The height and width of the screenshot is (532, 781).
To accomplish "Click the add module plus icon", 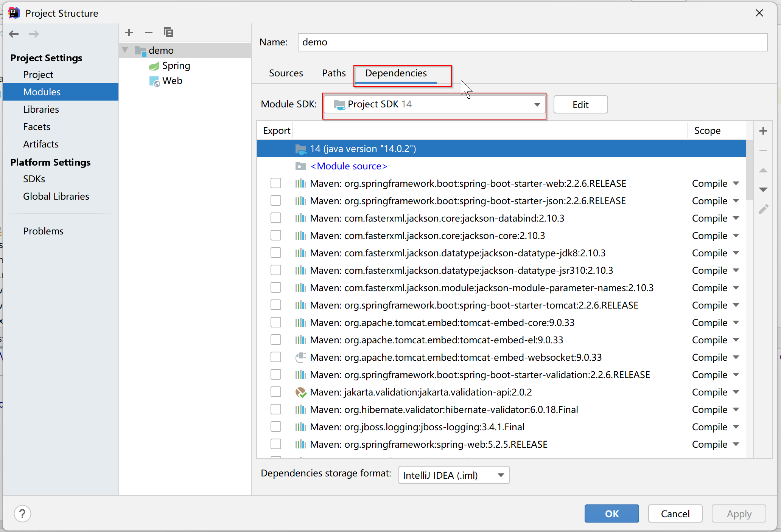I will (129, 33).
